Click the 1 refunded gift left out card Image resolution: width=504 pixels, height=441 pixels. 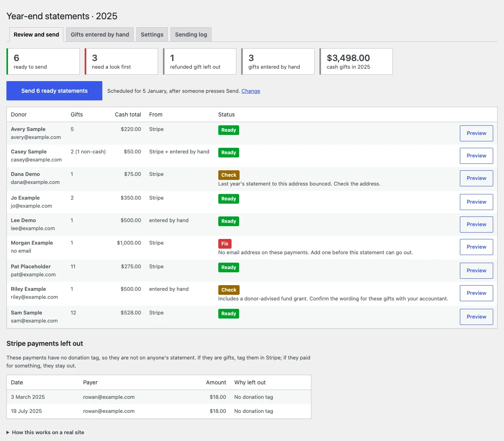(x=199, y=61)
